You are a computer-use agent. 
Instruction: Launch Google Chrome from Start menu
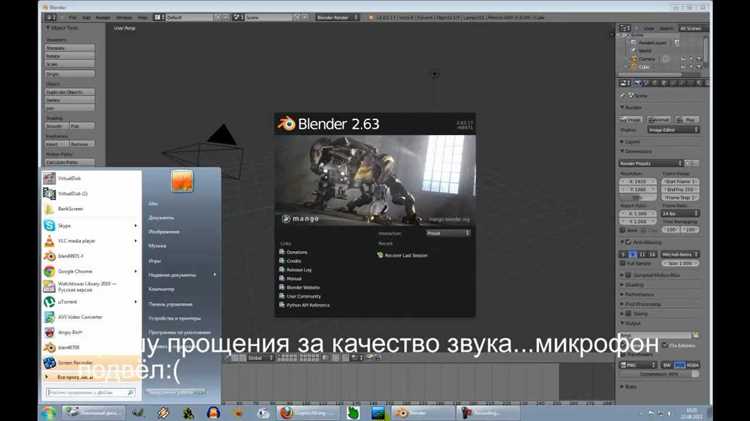pyautogui.click(x=91, y=271)
